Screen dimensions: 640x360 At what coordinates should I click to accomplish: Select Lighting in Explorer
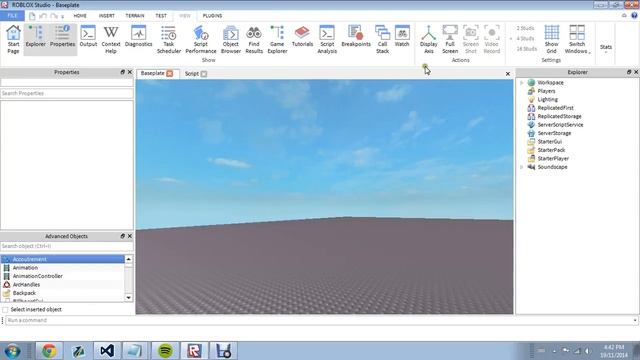547,100
